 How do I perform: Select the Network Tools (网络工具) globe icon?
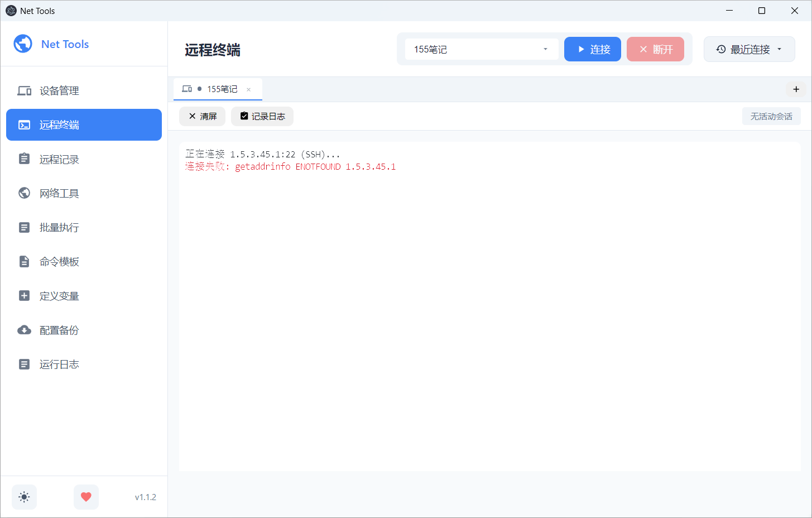tap(24, 193)
